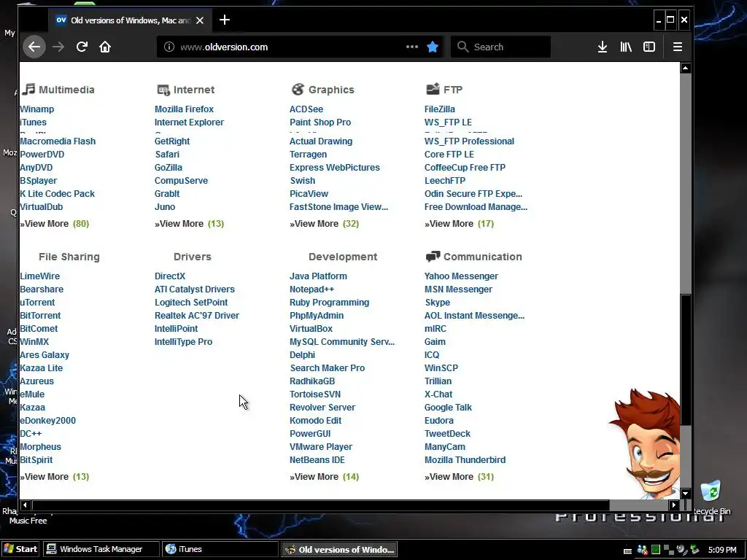The image size is (747, 560).
Task: Click the system tray clock 5:09 PM
Action: [722, 550]
